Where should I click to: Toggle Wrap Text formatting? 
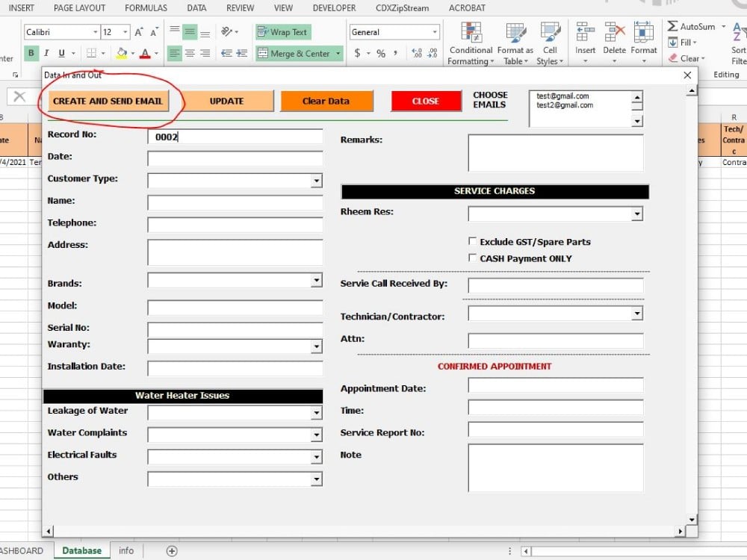[x=283, y=31]
